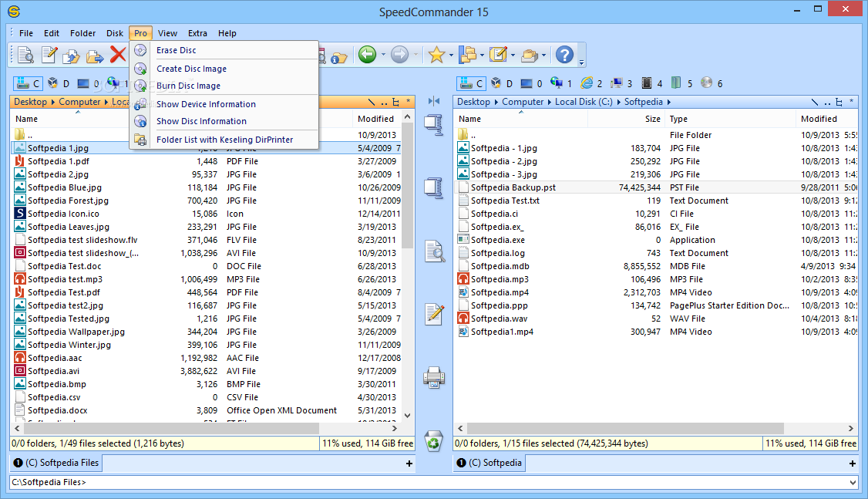Screen dimensions: 868x499
Task: Click the folder tree layout toolbar icon
Action: click(x=468, y=54)
